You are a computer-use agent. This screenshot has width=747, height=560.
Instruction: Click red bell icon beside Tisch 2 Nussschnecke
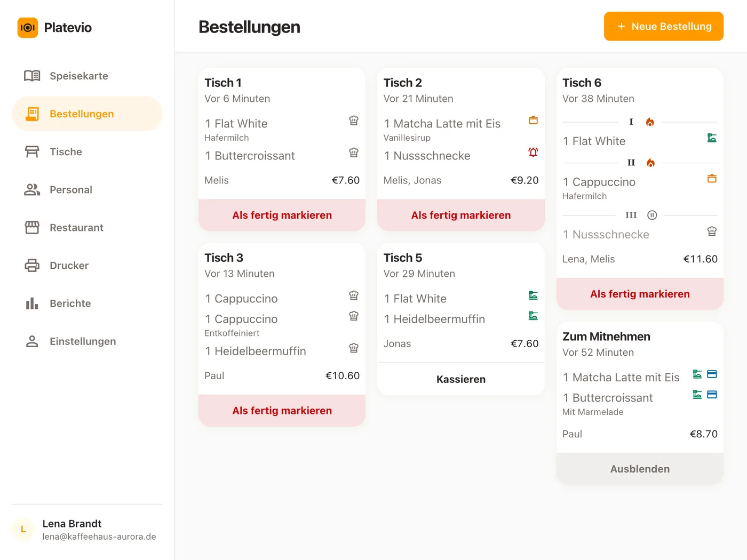point(533,152)
